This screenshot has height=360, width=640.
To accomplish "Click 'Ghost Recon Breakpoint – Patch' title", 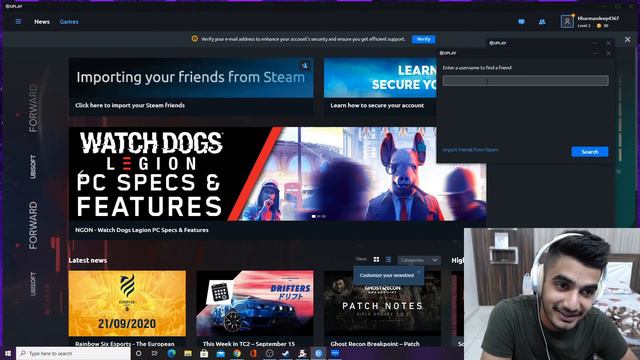I will pyautogui.click(x=375, y=344).
